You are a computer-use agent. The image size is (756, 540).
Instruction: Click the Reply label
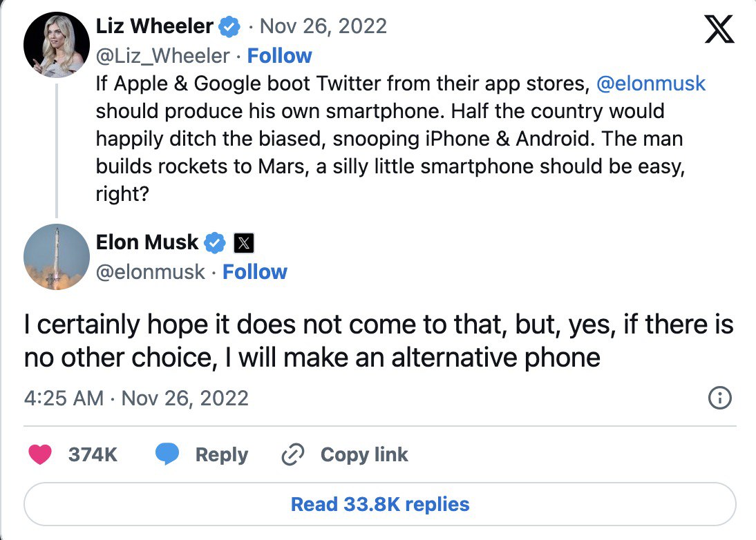(221, 454)
